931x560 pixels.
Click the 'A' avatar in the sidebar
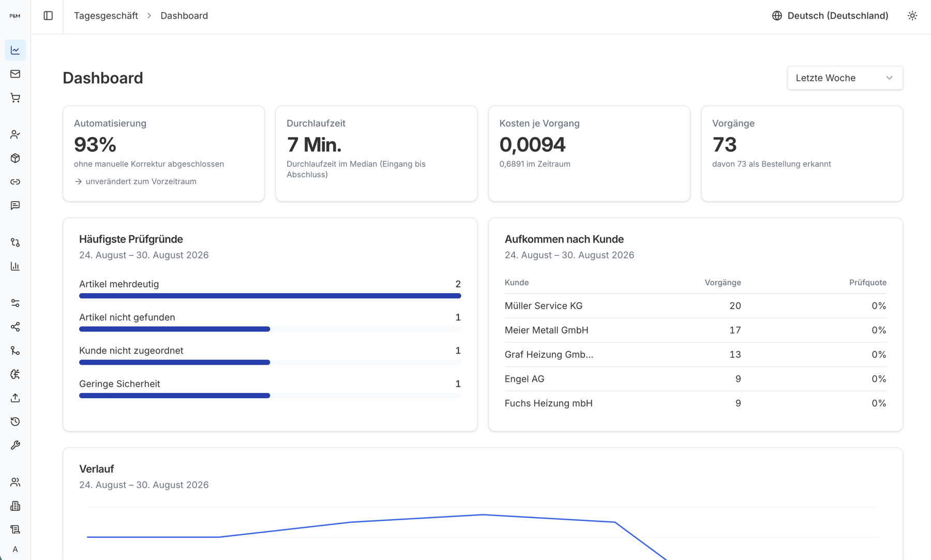point(15,550)
